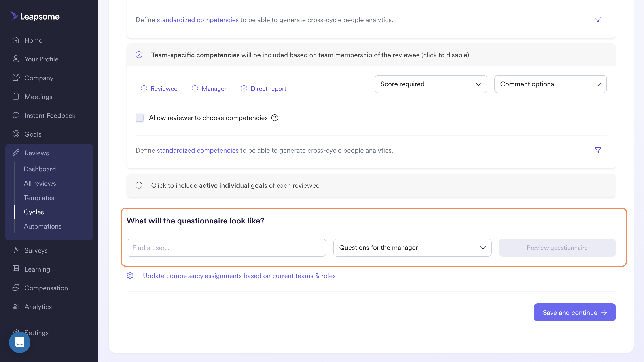Open Meetings in the sidebar
This screenshot has height=362, width=644.
pyautogui.click(x=38, y=97)
